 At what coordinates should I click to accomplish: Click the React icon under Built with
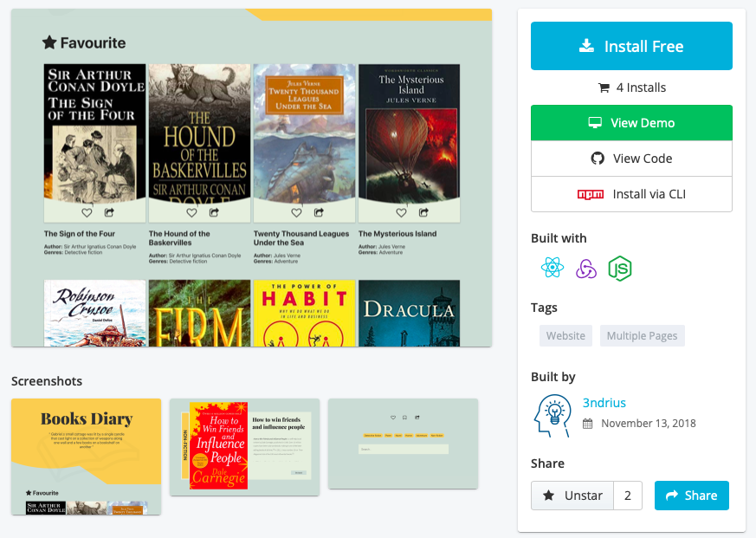pos(552,268)
